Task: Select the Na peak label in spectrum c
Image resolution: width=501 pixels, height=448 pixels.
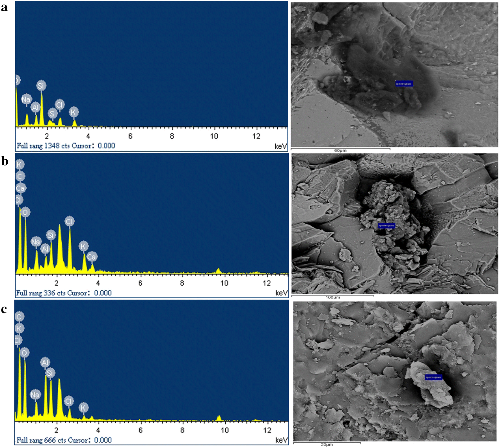Action: [x=35, y=395]
